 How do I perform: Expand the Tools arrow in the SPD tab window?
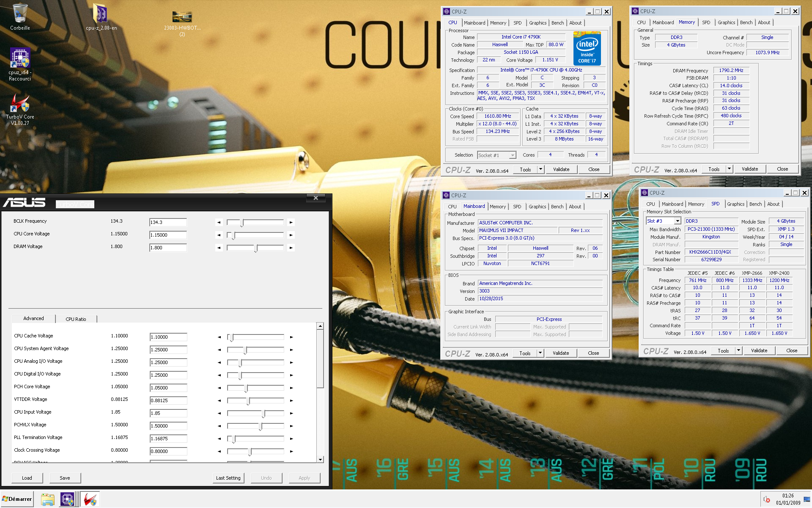(738, 351)
